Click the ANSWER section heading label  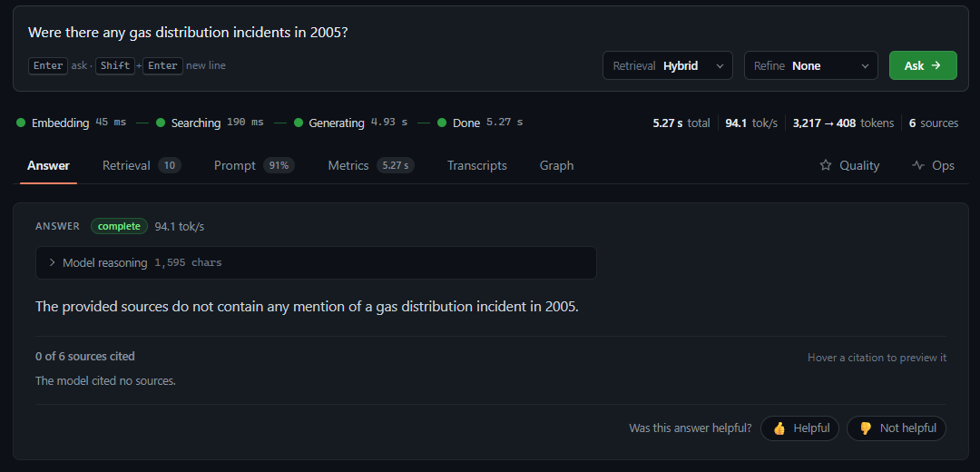[x=57, y=226]
